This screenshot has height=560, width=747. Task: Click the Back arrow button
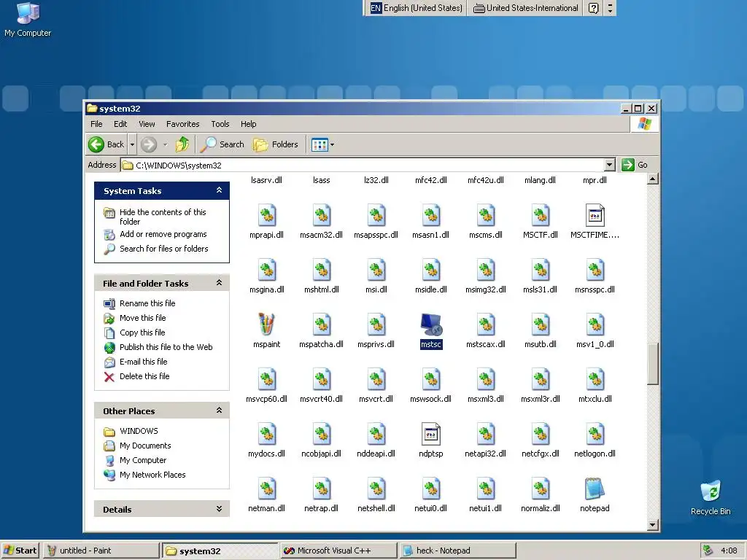(x=107, y=144)
